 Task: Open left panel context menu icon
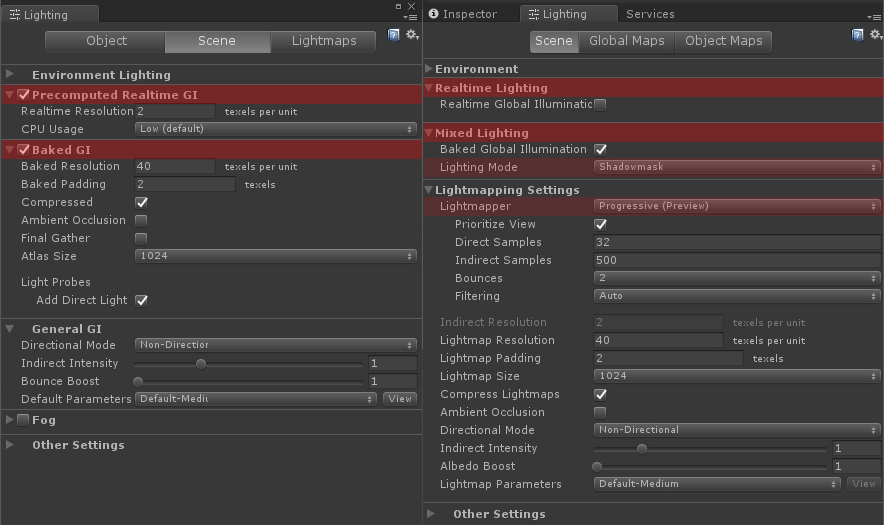pos(410,16)
